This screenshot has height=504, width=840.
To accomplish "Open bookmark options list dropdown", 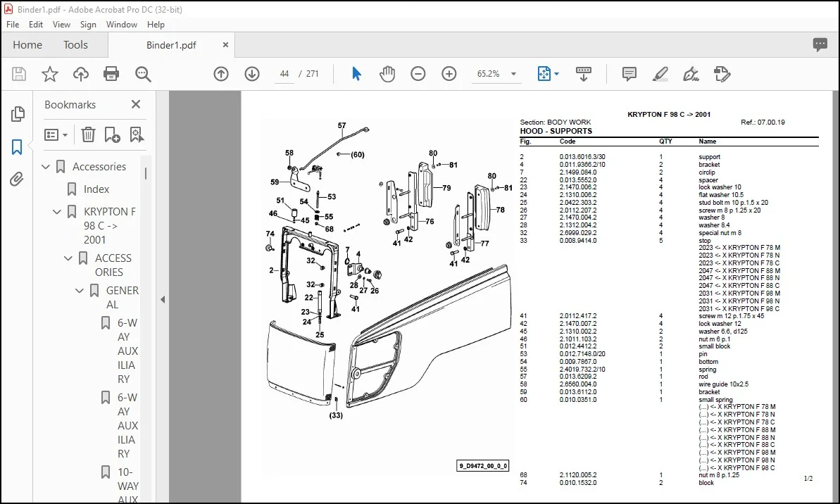I will click(56, 134).
